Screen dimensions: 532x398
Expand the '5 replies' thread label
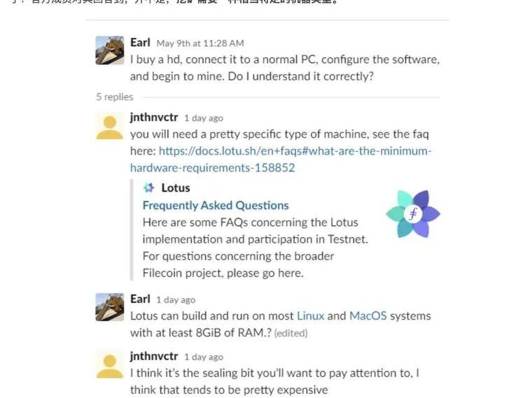click(114, 97)
